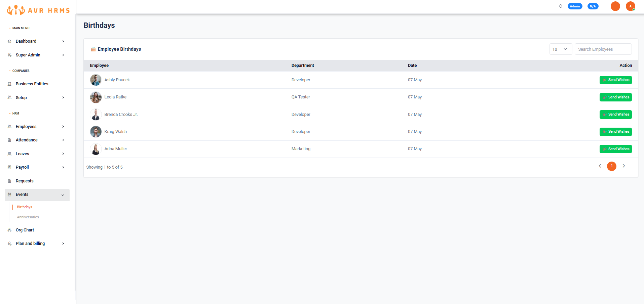Screen dimensions: 644x304
Task: Expand the Plan and billing chevron
Action: click(x=63, y=244)
